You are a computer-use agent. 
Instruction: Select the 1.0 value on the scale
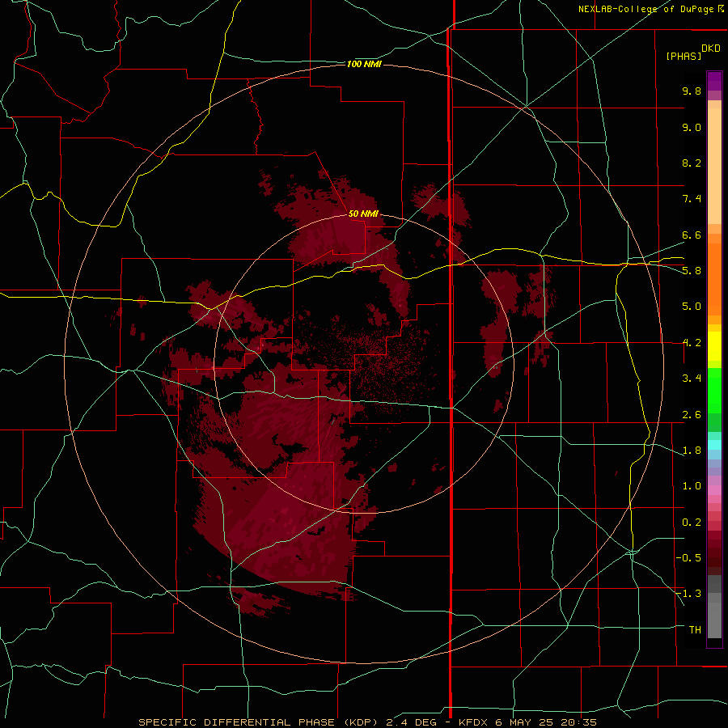pos(692,486)
